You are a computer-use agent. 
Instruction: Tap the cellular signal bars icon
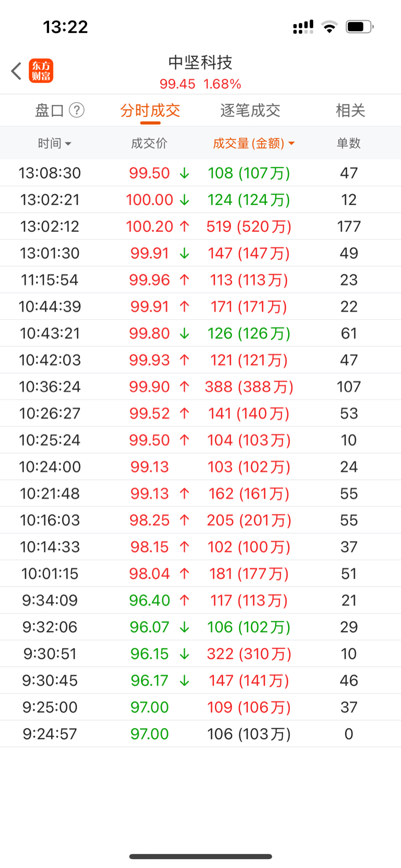coord(303,27)
